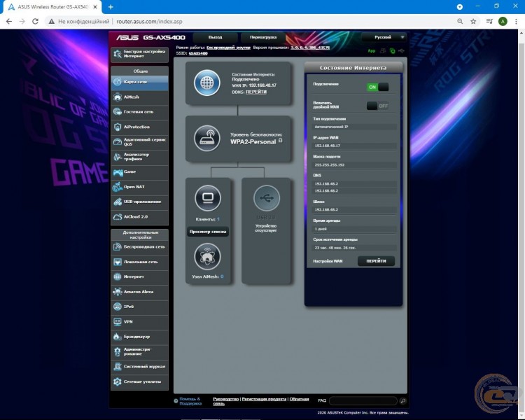Viewport: 525px width, 420px height.
Task: Open Amazon Alexa settings
Action: (139, 292)
